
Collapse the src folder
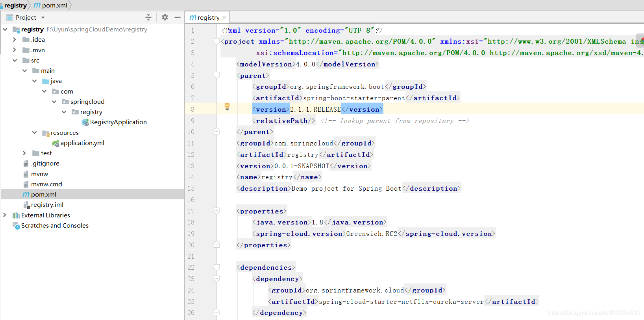15,61
